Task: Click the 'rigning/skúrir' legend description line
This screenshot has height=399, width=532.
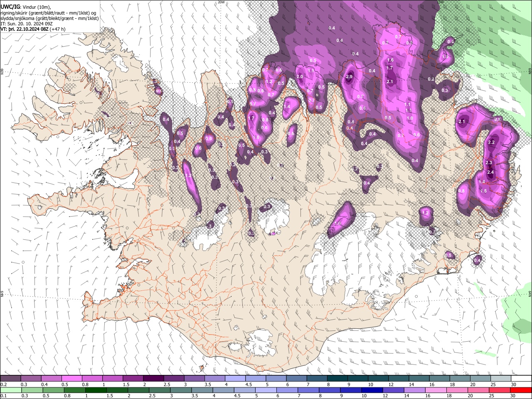Action: pyautogui.click(x=48, y=13)
